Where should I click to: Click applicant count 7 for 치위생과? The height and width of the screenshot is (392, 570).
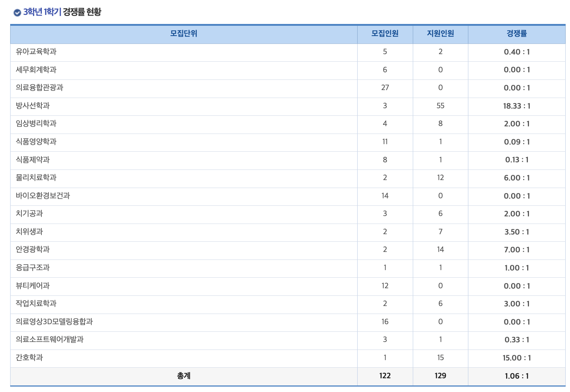click(440, 232)
